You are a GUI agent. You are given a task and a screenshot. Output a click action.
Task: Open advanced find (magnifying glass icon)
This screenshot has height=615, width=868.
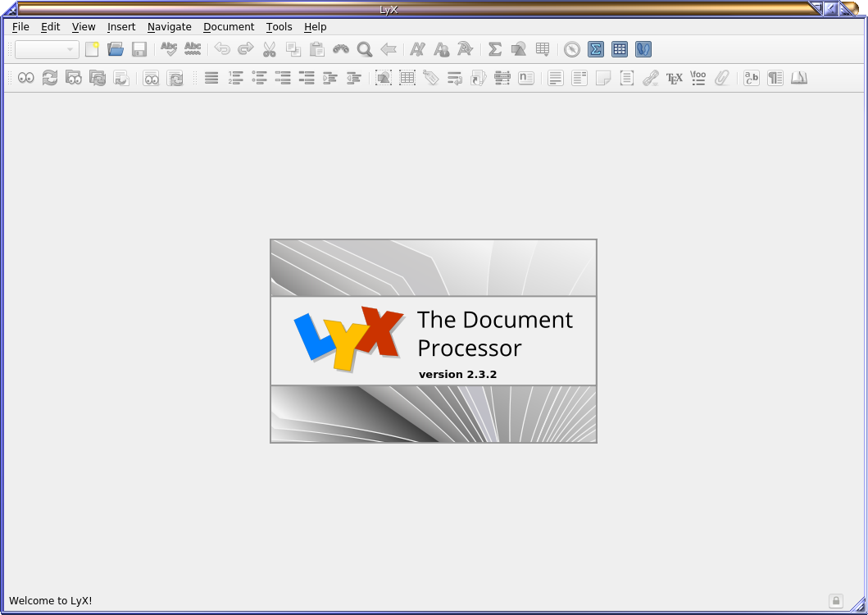coord(365,49)
